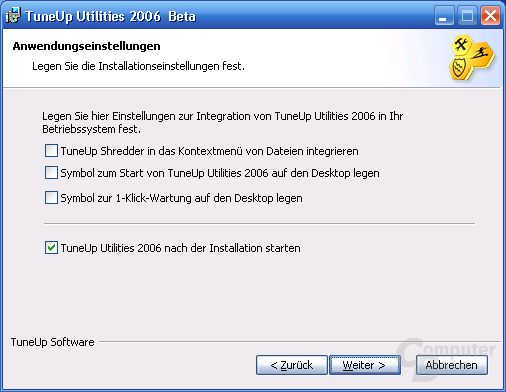Check the 1-Klick-Wartung desktop symbol box
The image size is (506, 392).
(x=51, y=198)
